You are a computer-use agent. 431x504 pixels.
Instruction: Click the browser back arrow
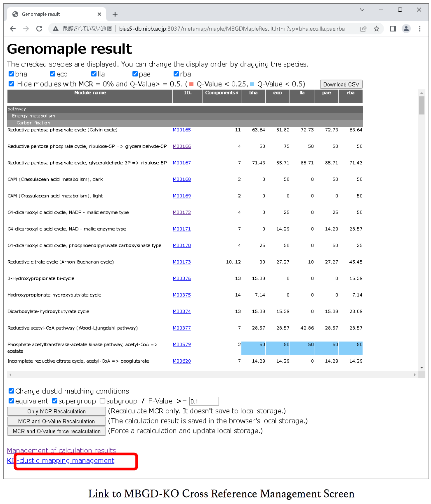(x=13, y=29)
